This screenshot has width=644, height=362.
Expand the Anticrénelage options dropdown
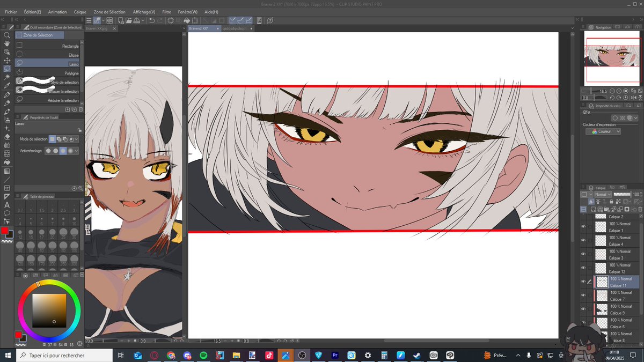(77, 151)
